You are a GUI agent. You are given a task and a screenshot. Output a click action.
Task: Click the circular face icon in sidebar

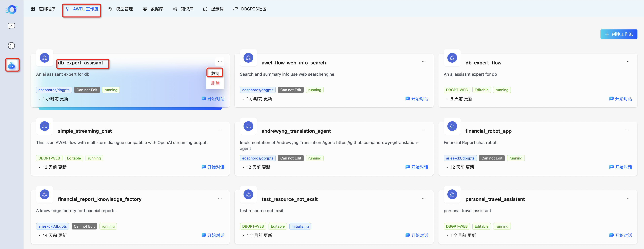point(11,46)
